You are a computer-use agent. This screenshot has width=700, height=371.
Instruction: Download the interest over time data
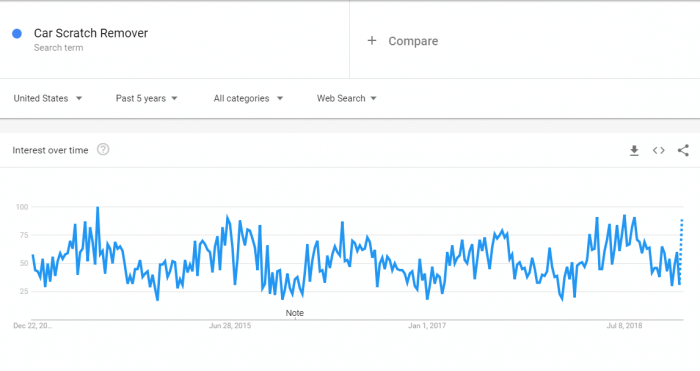pos(634,150)
